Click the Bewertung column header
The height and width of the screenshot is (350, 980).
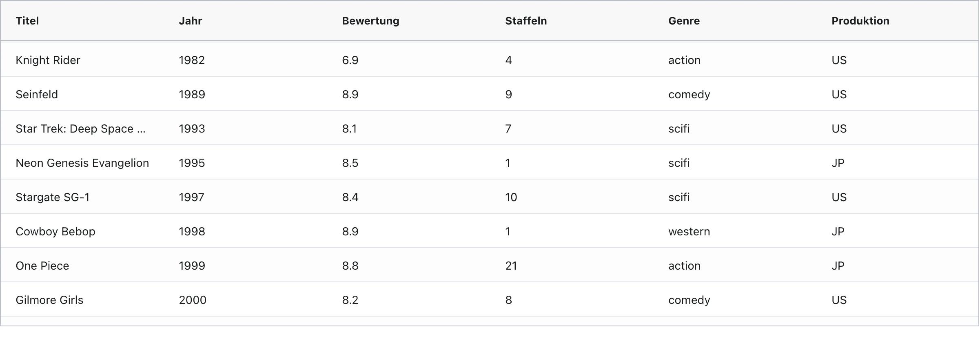click(x=370, y=21)
